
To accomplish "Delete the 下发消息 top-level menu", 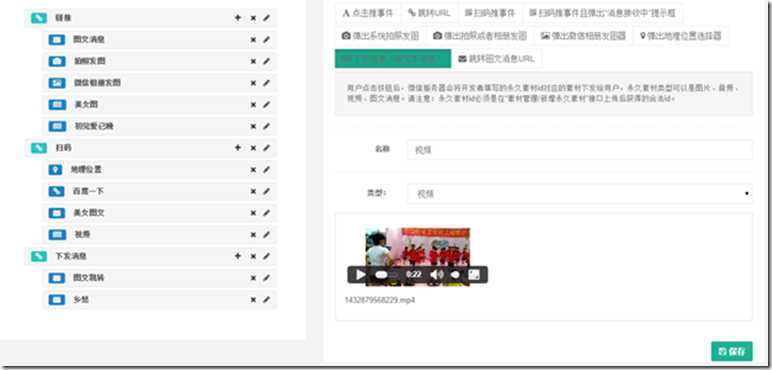I will click(253, 256).
